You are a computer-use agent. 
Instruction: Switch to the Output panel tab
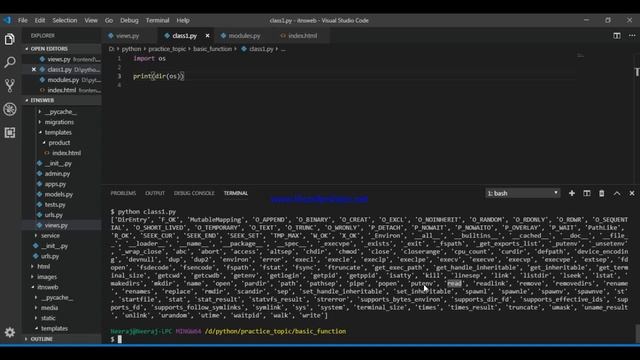point(155,193)
